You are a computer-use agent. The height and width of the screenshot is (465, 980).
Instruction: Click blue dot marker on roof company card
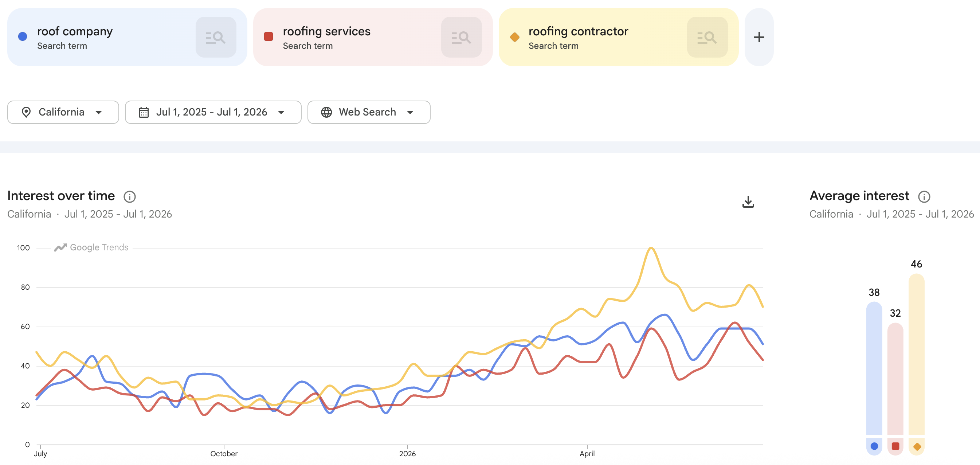23,36
